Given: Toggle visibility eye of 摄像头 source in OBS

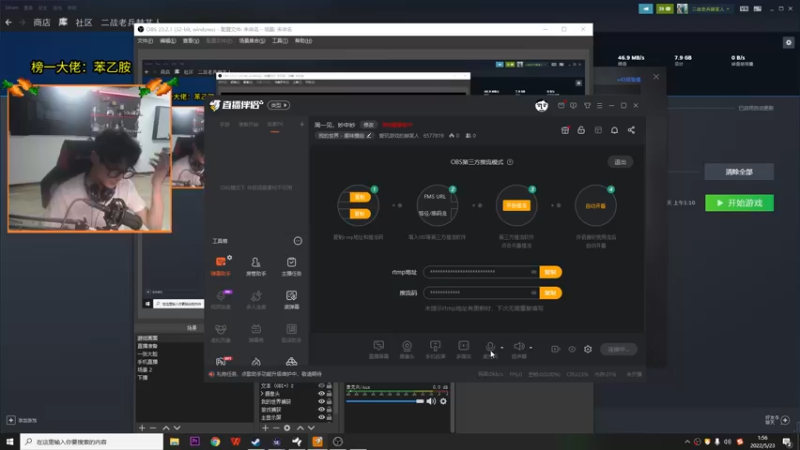Looking at the screenshot, I should click(x=321, y=394).
